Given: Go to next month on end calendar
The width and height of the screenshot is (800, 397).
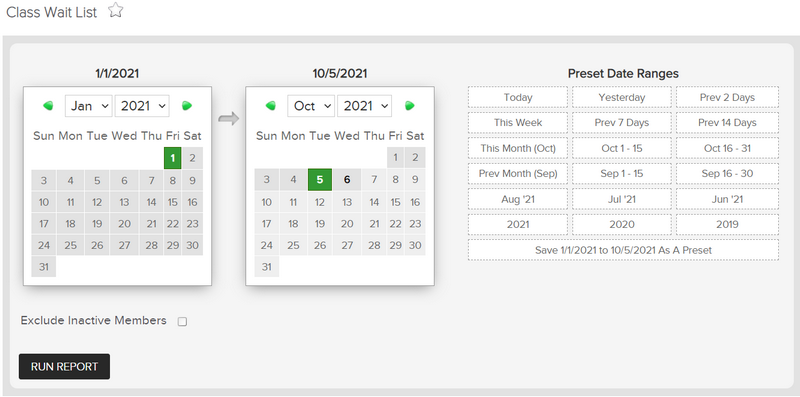Looking at the screenshot, I should 409,106.
